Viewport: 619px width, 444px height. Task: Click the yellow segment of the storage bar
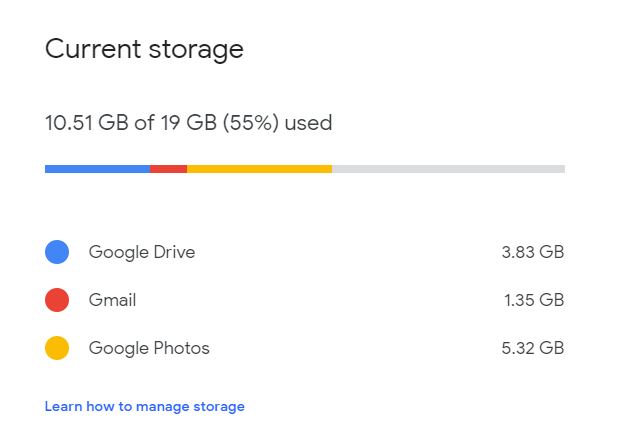pos(259,169)
